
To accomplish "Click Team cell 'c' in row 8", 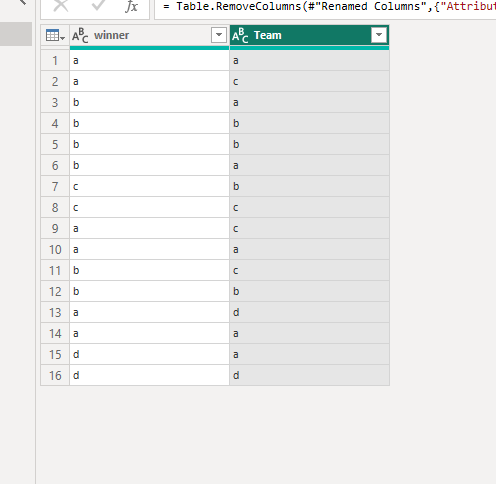I will coord(309,208).
